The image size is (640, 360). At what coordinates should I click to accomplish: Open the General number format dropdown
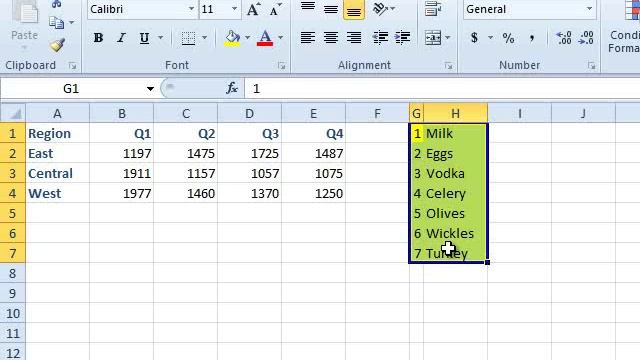click(x=589, y=9)
